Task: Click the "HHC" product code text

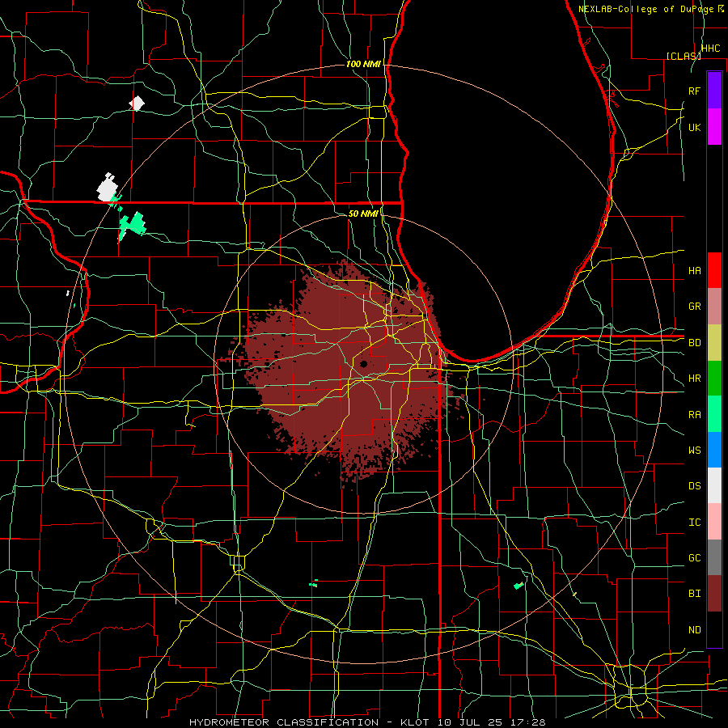Action: click(x=710, y=49)
